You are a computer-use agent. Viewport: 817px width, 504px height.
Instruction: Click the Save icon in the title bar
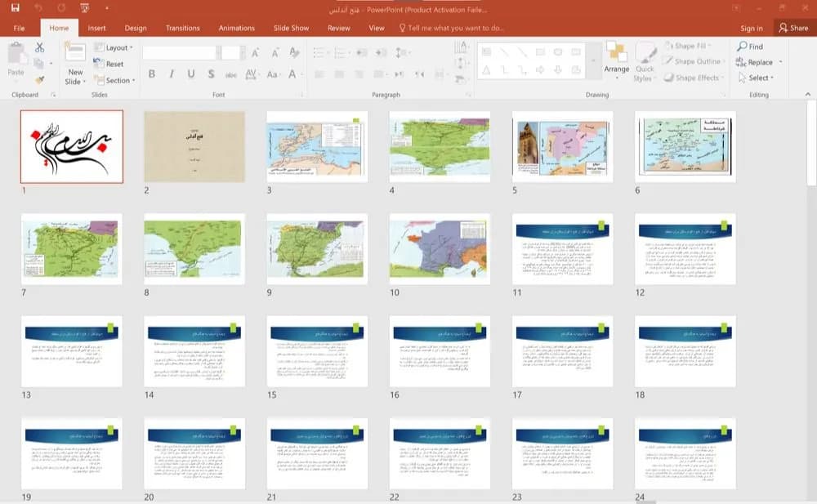(x=15, y=8)
